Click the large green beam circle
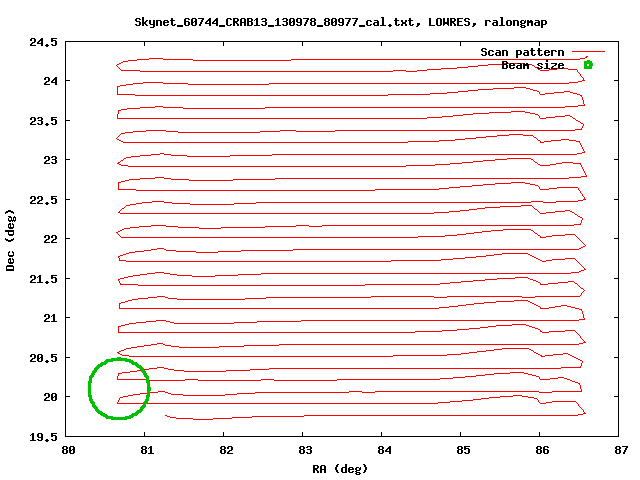 click(x=119, y=389)
